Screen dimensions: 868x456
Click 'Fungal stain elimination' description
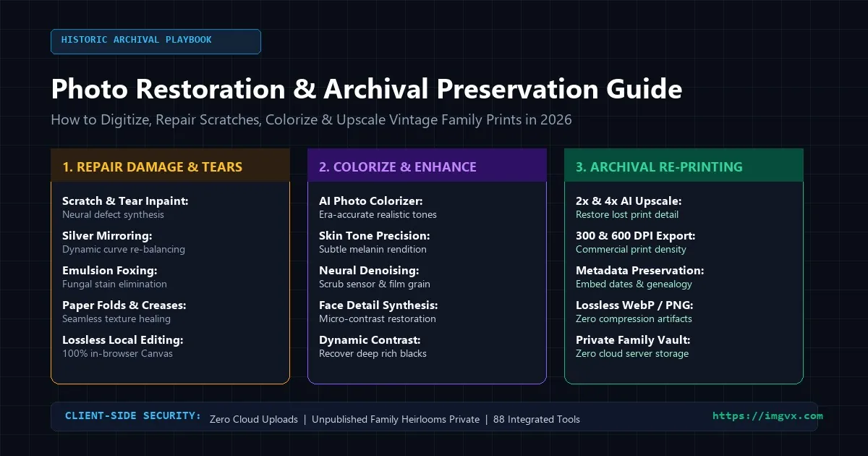[x=114, y=284]
